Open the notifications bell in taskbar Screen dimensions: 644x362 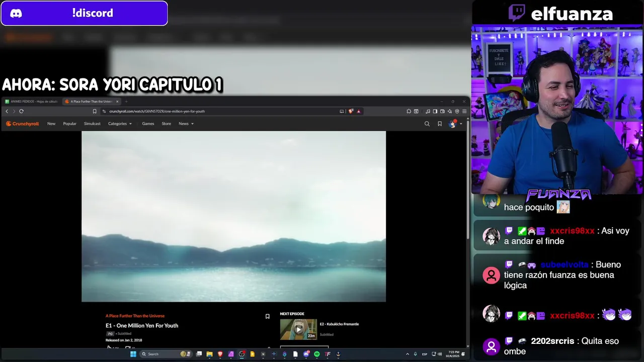pyautogui.click(x=463, y=354)
